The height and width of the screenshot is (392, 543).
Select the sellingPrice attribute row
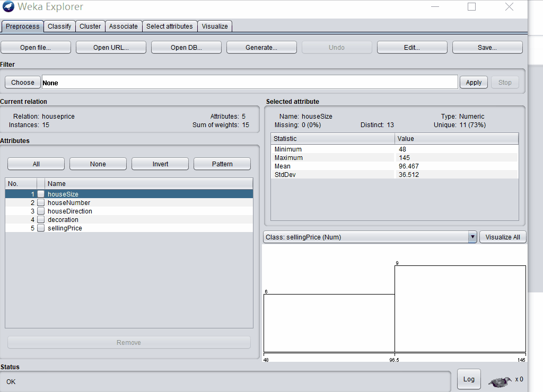[x=129, y=228]
